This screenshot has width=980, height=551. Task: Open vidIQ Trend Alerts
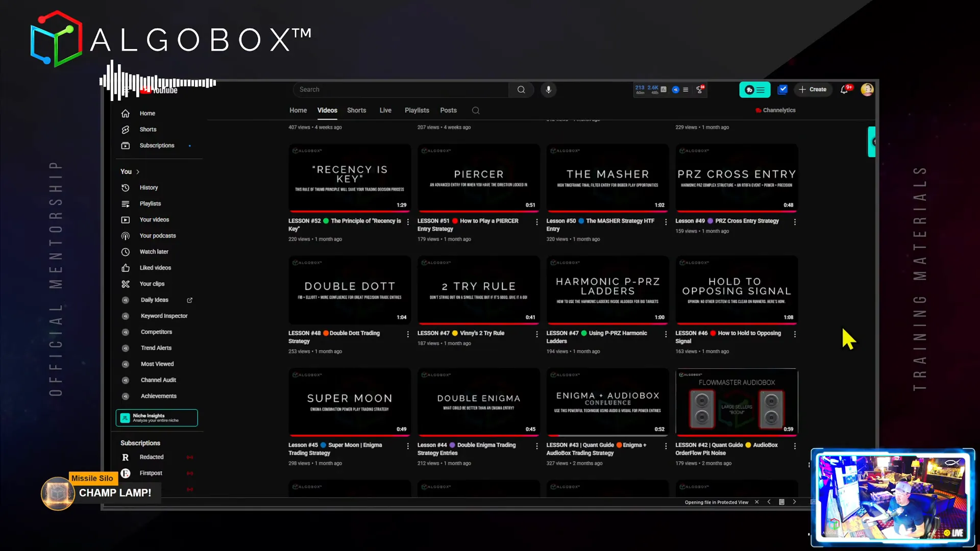coord(156,348)
